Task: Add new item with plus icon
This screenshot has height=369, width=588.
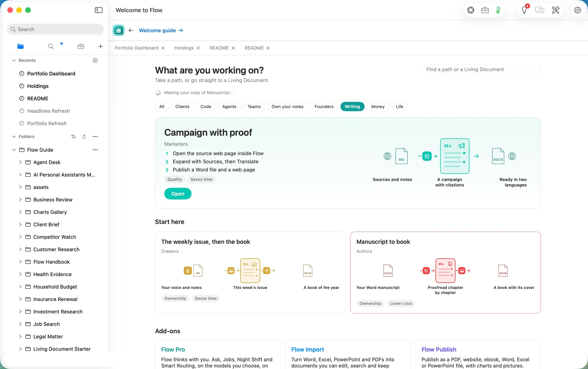Action: pyautogui.click(x=100, y=46)
